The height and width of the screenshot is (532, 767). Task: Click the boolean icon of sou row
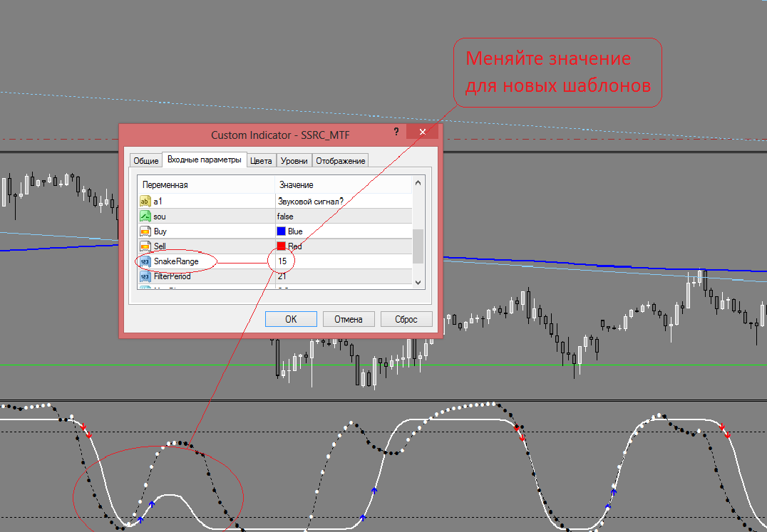[145, 217]
